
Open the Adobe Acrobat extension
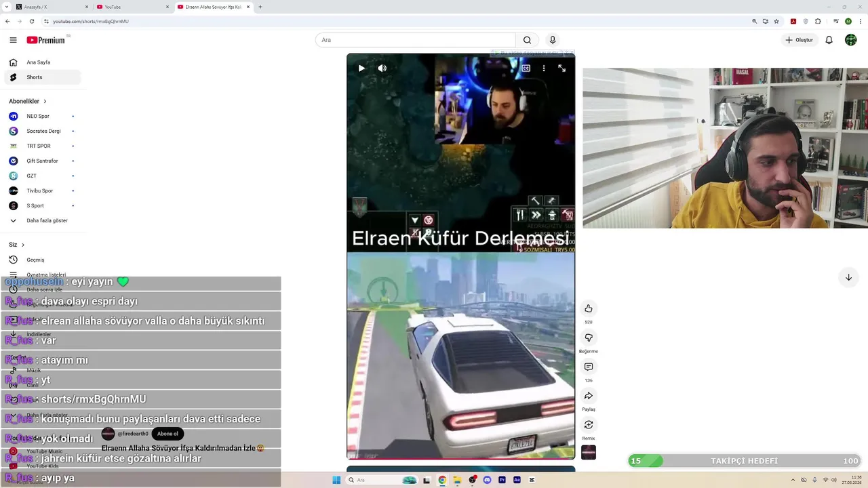pyautogui.click(x=793, y=21)
